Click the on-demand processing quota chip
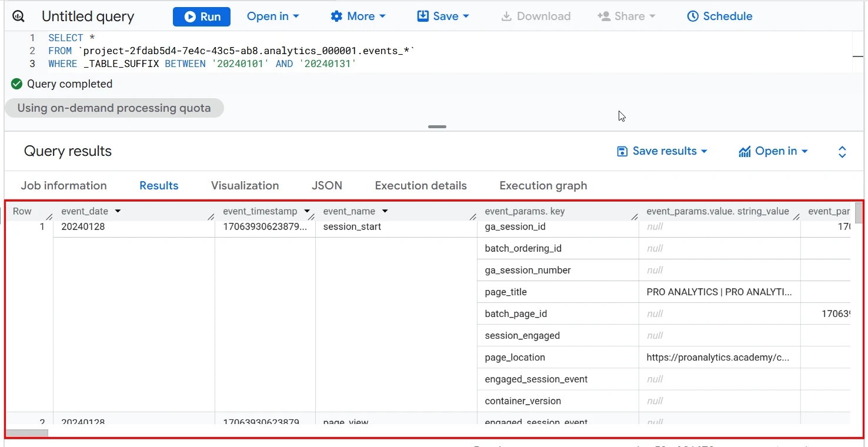Viewport: 868px width, 447px height. click(114, 108)
